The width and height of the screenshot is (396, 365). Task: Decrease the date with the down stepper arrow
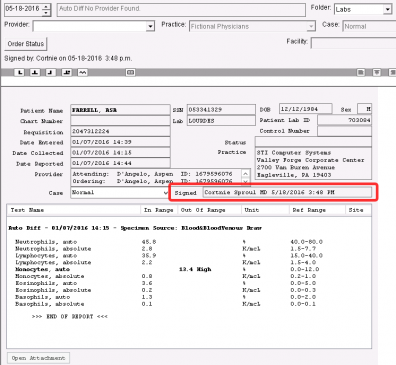(x=47, y=13)
